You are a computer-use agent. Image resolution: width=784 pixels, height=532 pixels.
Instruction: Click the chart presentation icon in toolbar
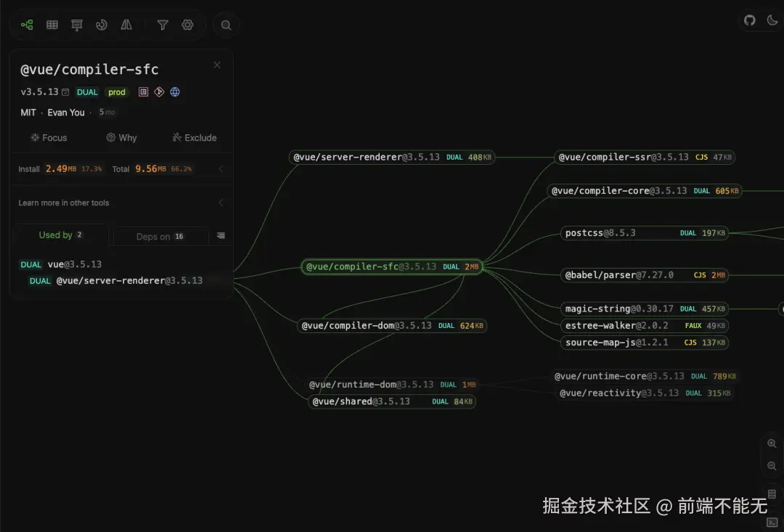(x=77, y=24)
